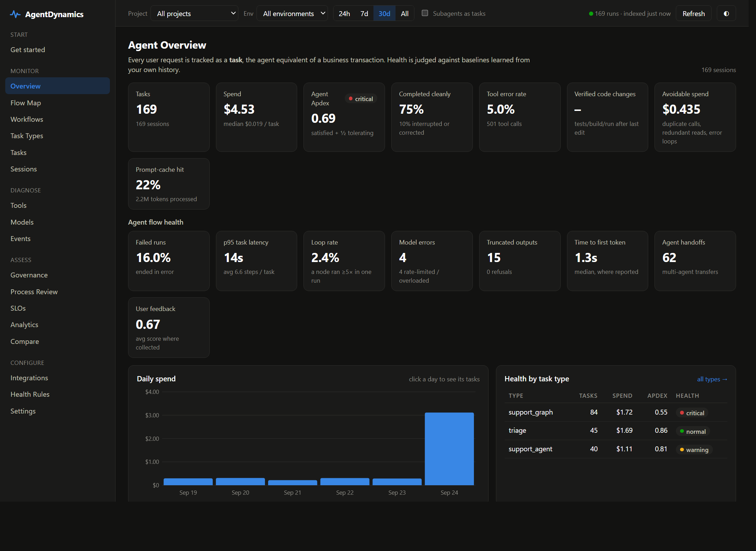Open the Compare page

pos(58,341)
